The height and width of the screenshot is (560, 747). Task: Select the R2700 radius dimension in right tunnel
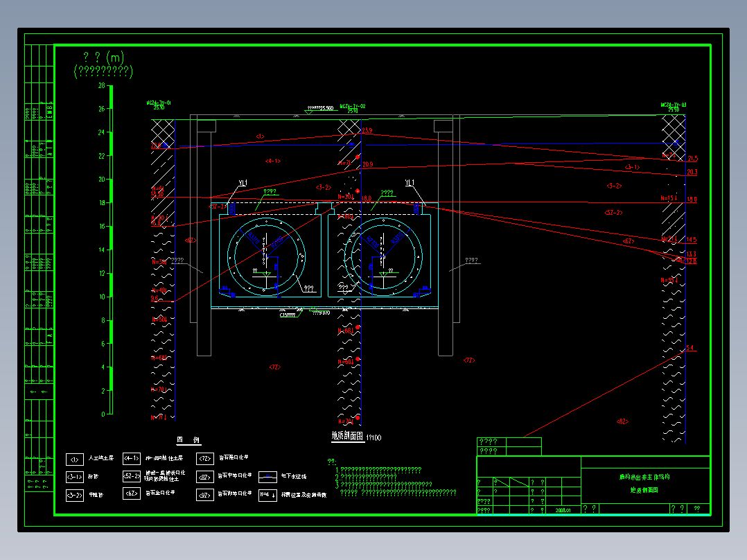click(373, 242)
